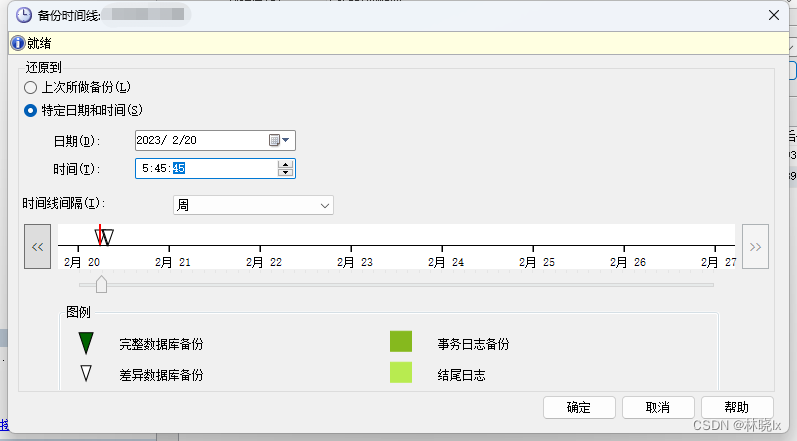Select the 特定日期和时间 radio option
The width and height of the screenshot is (797, 441).
pyautogui.click(x=31, y=110)
